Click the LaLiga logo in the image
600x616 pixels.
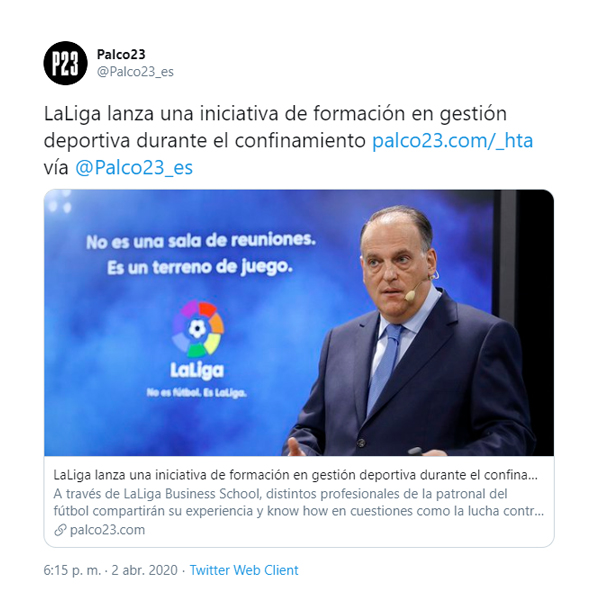pos(197,329)
